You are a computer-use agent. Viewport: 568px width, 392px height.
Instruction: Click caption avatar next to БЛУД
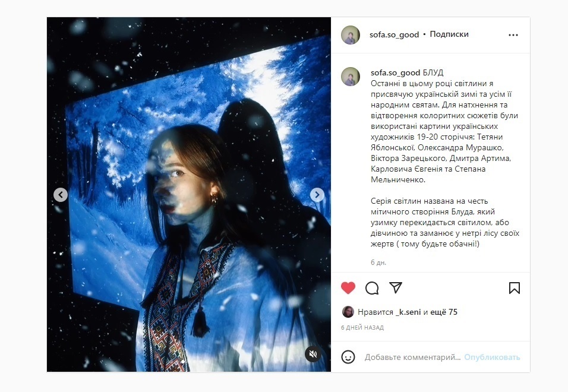click(351, 77)
